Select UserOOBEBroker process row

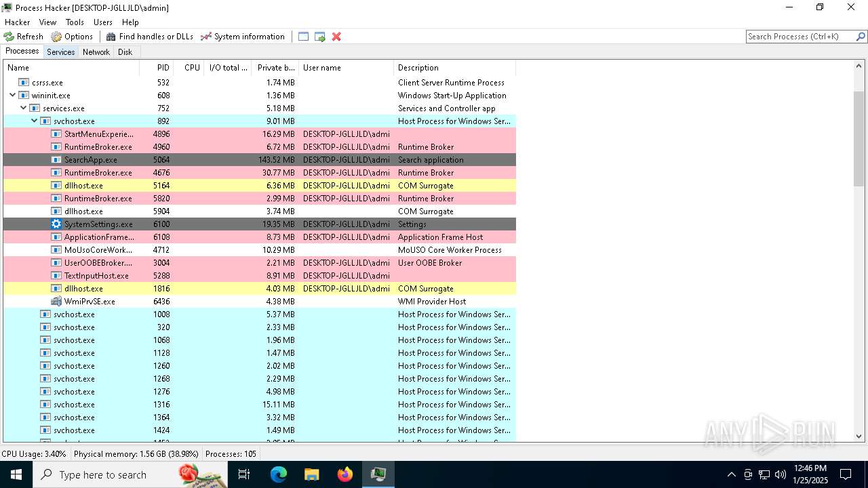point(260,263)
